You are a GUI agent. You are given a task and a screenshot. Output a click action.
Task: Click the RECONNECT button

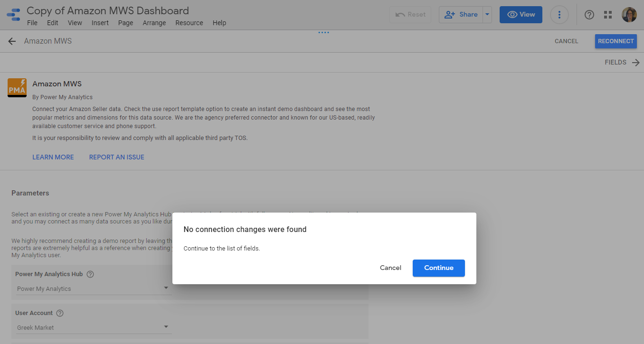(616, 41)
